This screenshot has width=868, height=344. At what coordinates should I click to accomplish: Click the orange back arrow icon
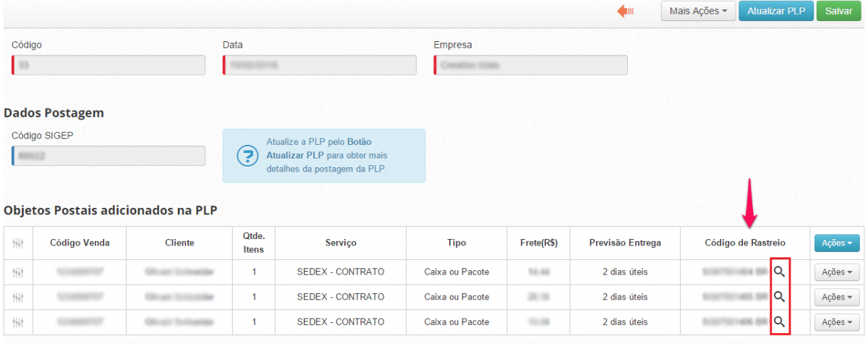click(626, 11)
